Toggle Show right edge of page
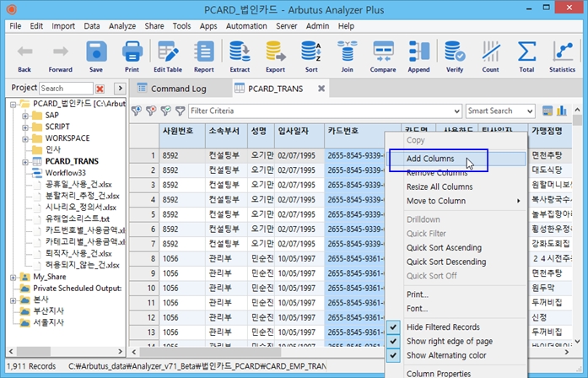The width and height of the screenshot is (588, 378). tap(393, 341)
